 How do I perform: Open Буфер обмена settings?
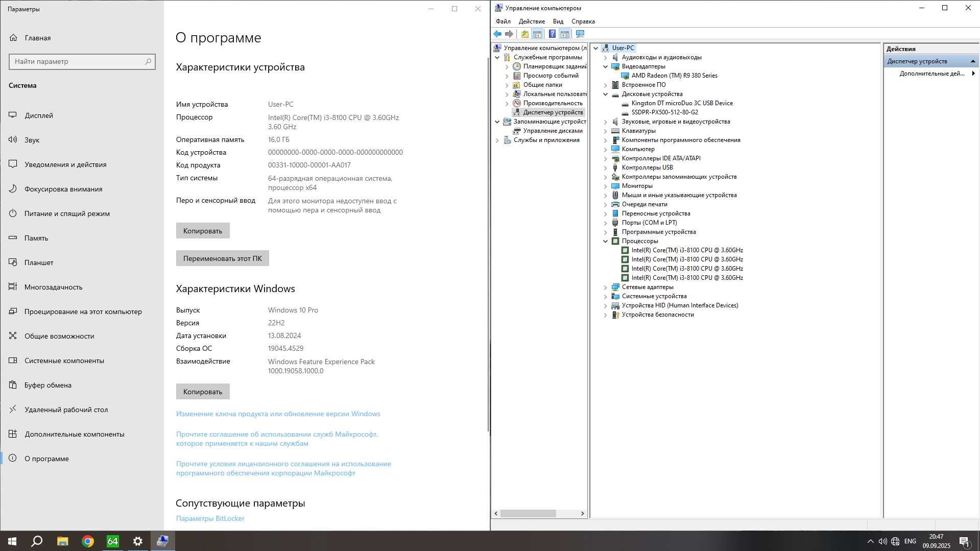tap(82, 385)
